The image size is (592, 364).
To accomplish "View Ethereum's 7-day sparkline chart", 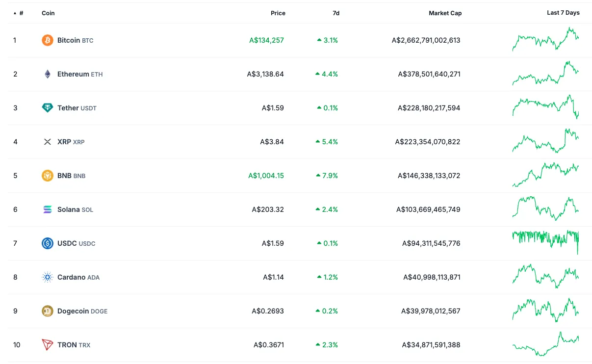I will point(545,73).
